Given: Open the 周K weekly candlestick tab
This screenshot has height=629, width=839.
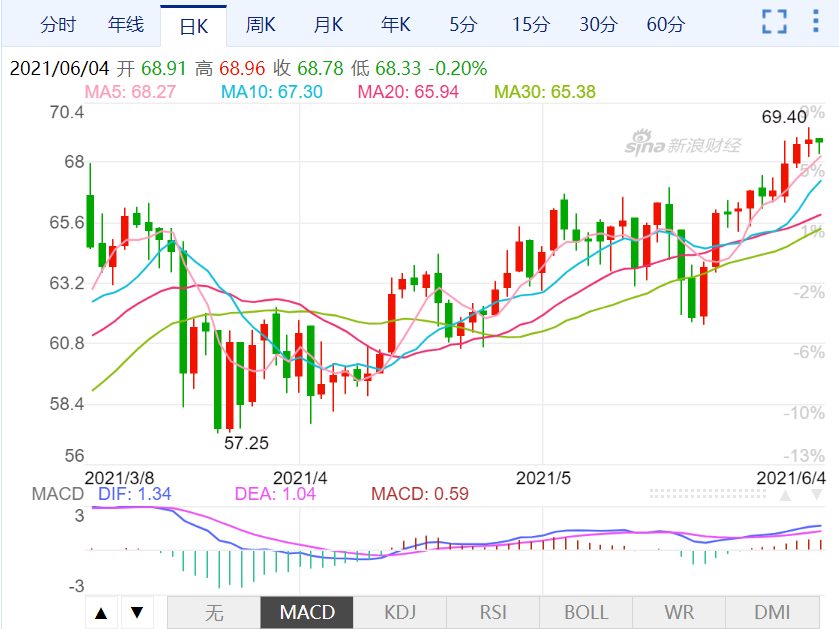Looking at the screenshot, I should tap(261, 23).
